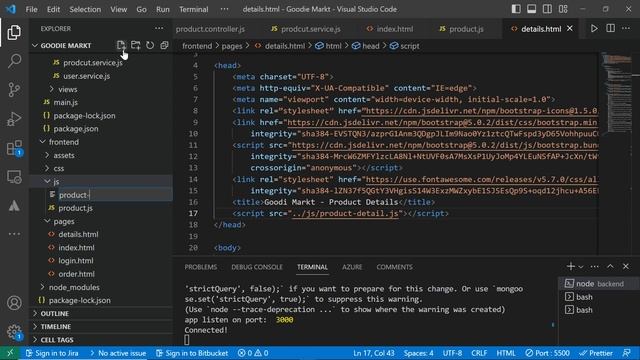Open the remote window indicator

coord(10,353)
